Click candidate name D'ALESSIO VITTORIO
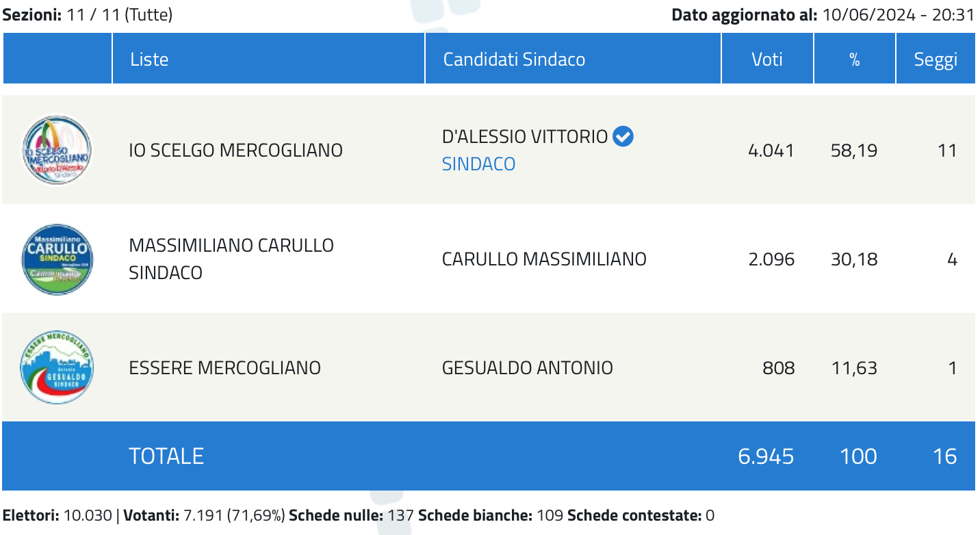Image resolution: width=980 pixels, height=535 pixels. click(525, 137)
